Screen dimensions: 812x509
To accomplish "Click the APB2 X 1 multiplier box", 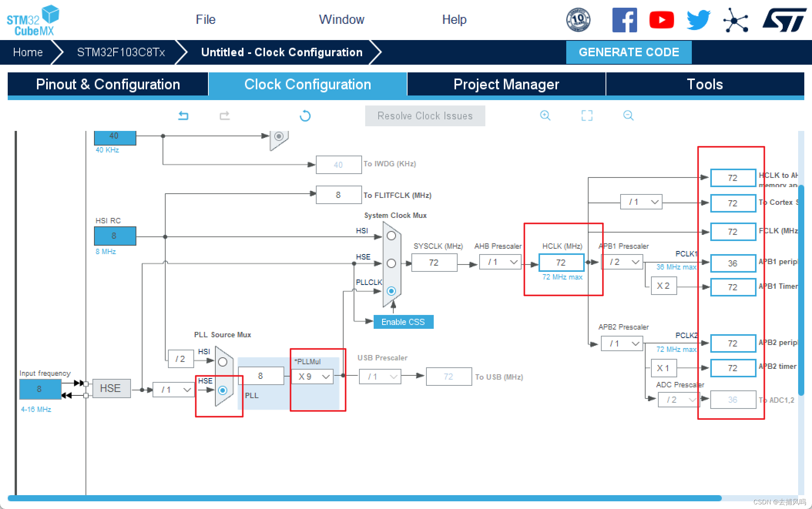I will tap(664, 368).
